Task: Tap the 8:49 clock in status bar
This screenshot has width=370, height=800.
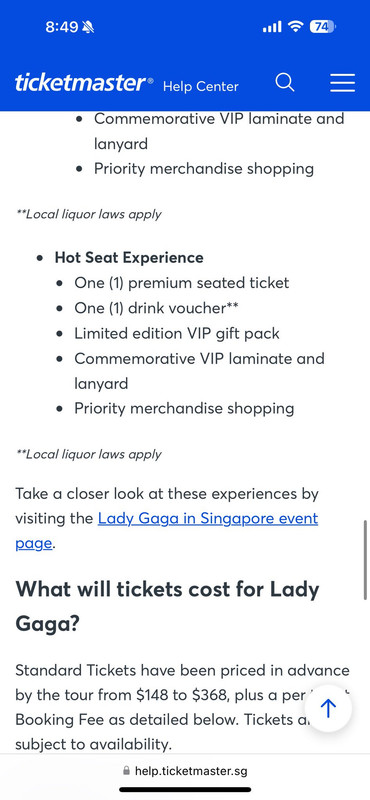Action: click(61, 27)
